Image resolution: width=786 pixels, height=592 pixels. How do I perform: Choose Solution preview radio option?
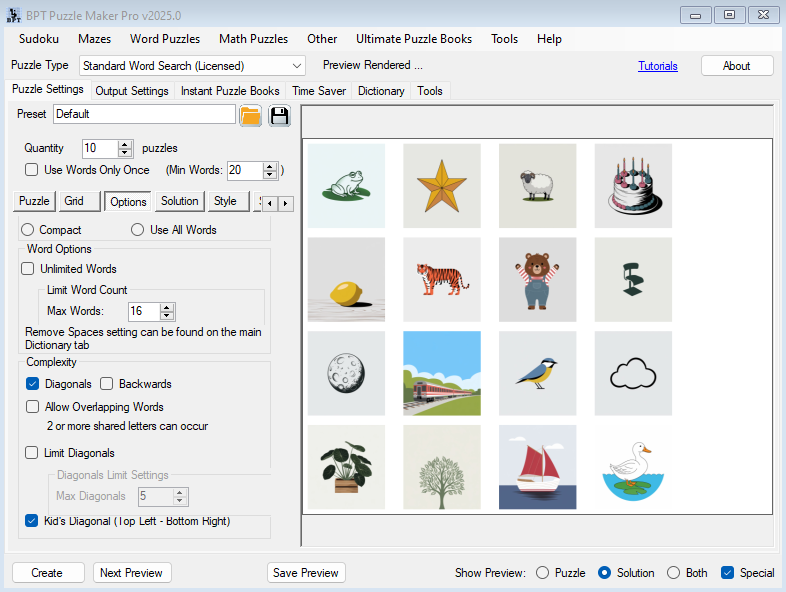[x=605, y=572]
